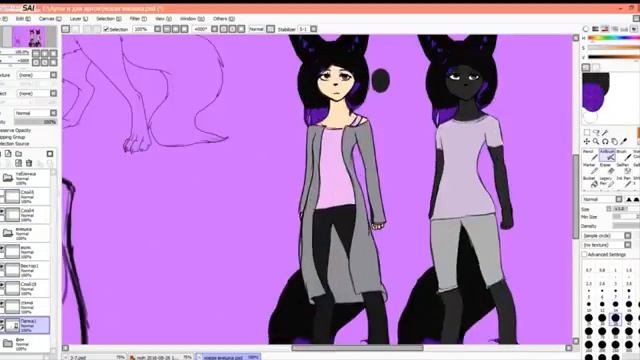Activate the rotate view tool

pyautogui.click(x=605, y=141)
